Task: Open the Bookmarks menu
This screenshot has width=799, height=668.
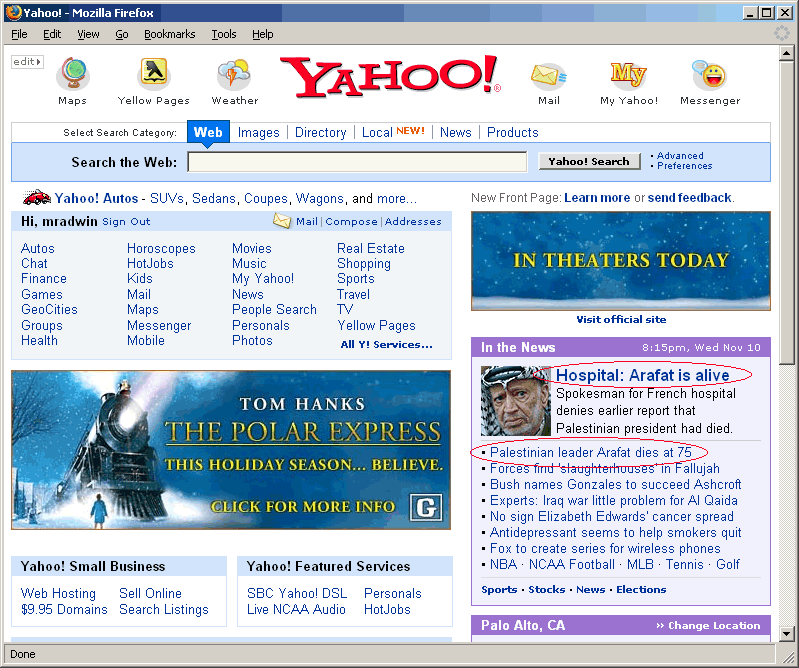Action: 169,34
